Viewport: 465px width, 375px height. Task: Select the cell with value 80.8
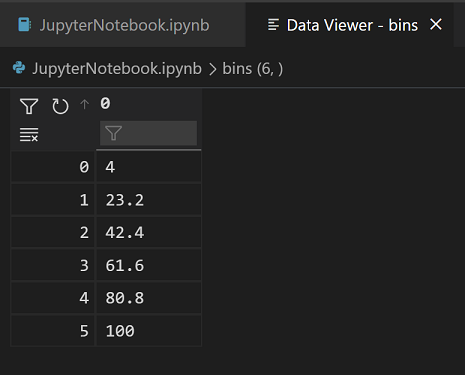(x=149, y=298)
